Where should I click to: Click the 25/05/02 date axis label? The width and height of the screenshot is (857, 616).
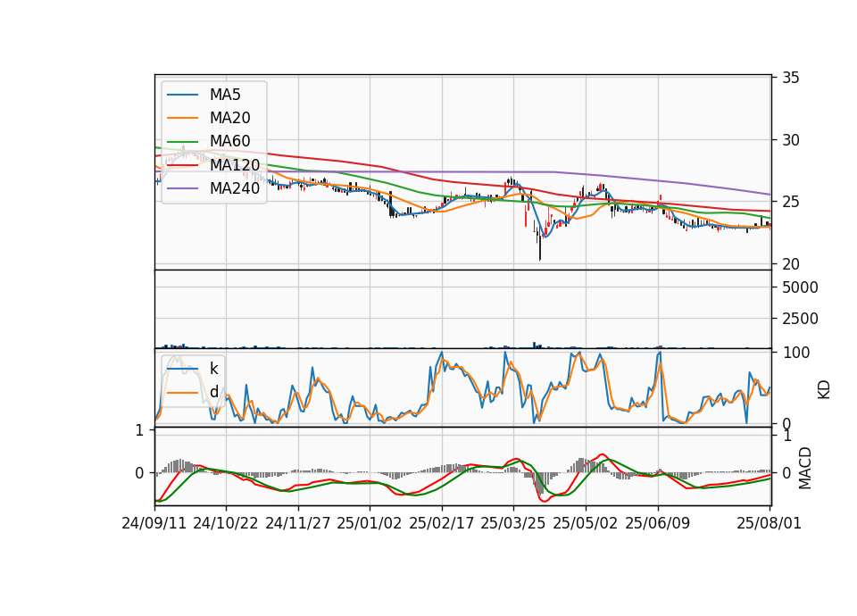(x=586, y=523)
